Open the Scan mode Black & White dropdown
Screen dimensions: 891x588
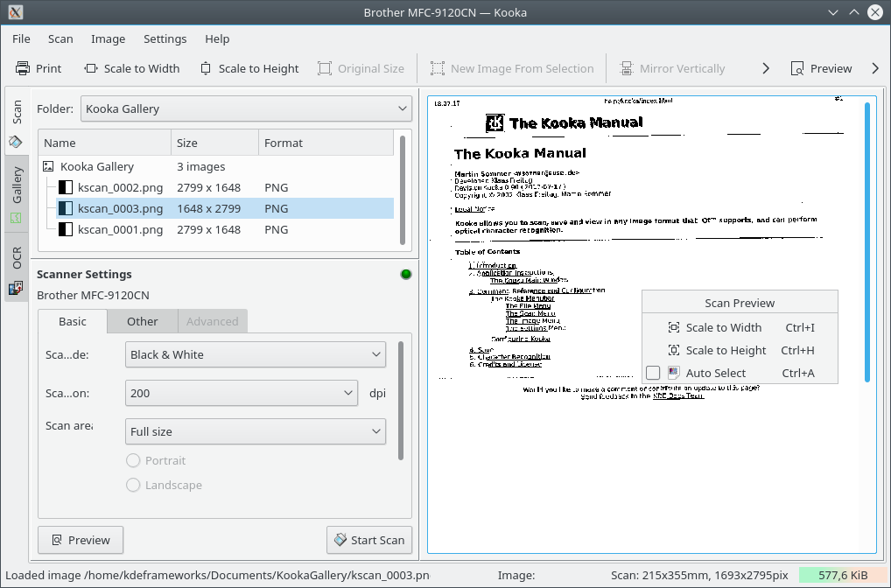[256, 354]
